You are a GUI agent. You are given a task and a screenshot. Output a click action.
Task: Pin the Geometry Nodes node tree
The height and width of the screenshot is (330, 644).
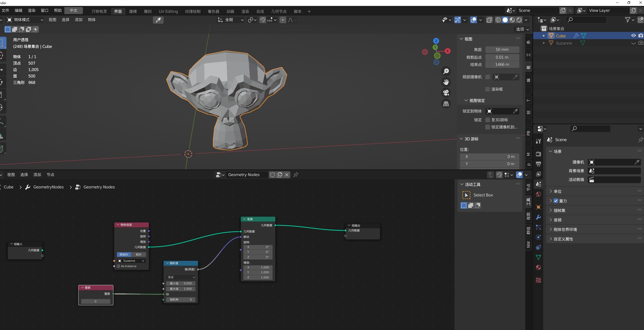point(296,175)
